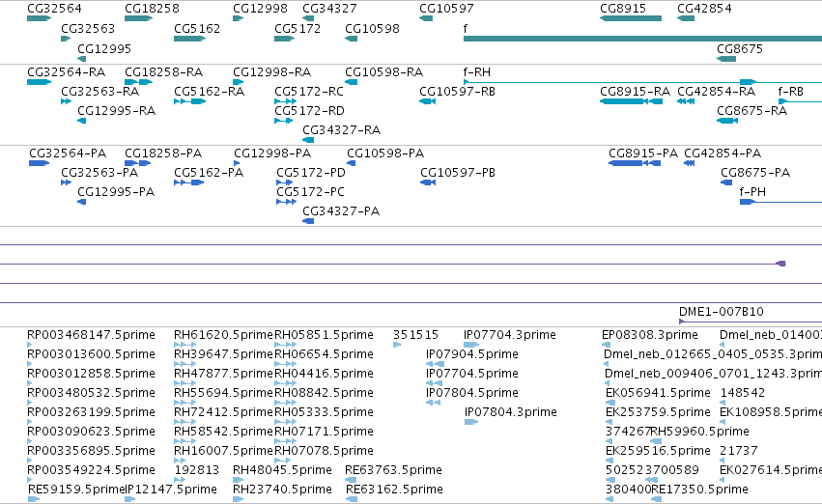Select gene CG5162 label
The image size is (822, 504).
(x=197, y=29)
